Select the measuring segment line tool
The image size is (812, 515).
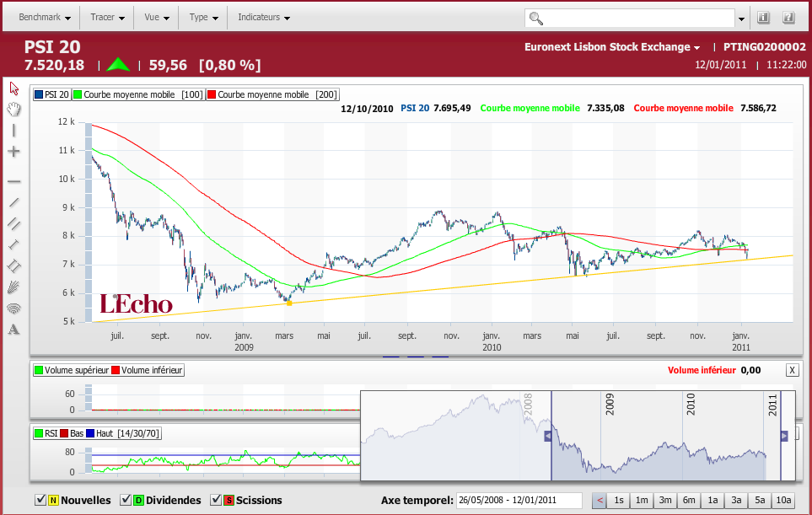[x=14, y=244]
